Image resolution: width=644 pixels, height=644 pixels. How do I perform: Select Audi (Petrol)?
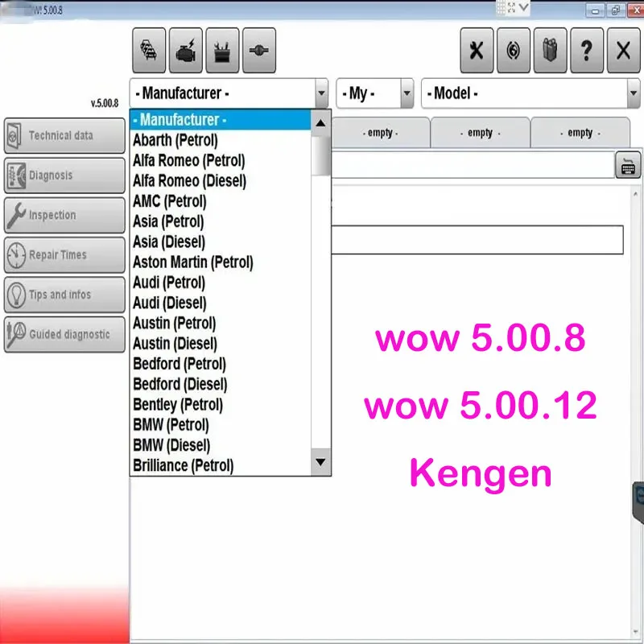(221, 283)
